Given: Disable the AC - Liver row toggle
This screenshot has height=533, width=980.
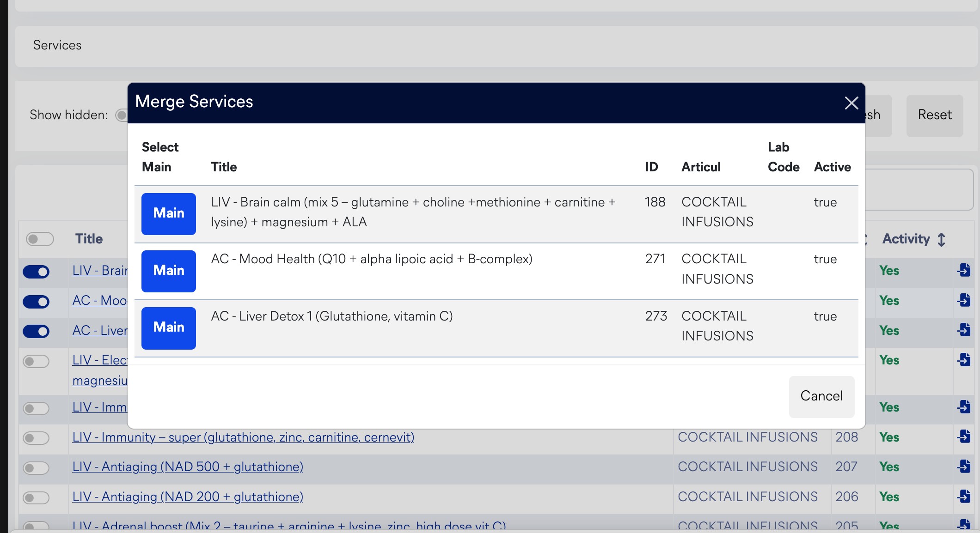Looking at the screenshot, I should coord(36,331).
